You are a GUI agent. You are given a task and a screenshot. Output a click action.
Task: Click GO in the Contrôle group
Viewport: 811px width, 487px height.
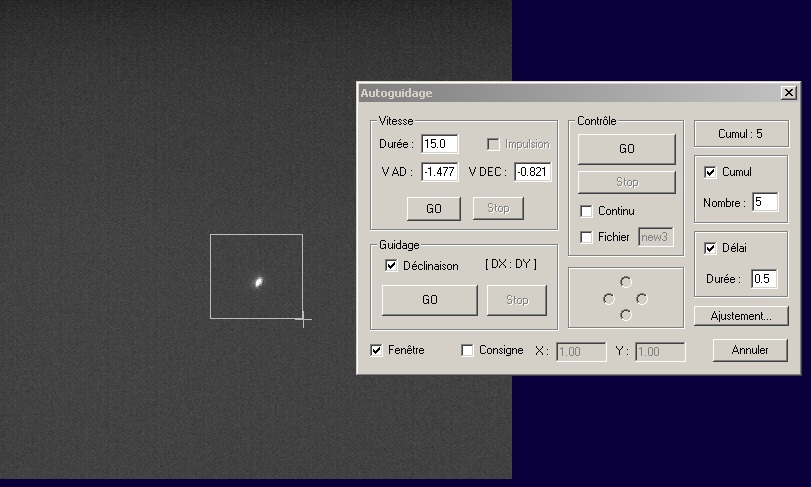626,149
